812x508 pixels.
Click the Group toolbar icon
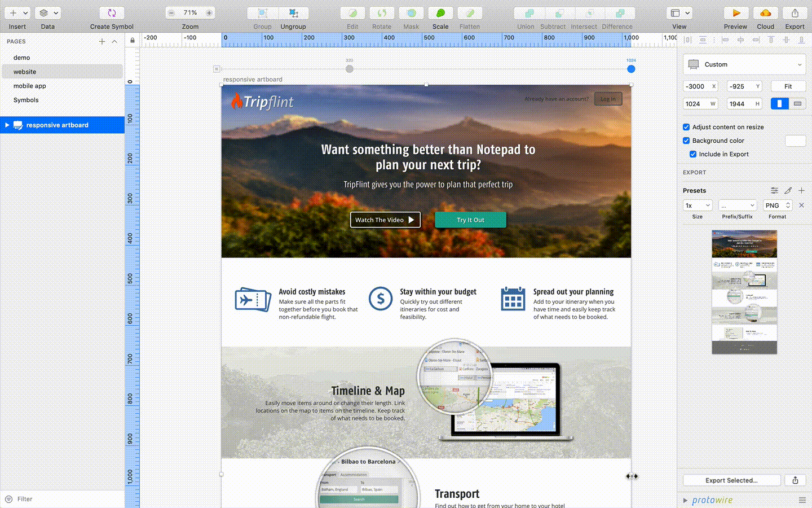262,13
